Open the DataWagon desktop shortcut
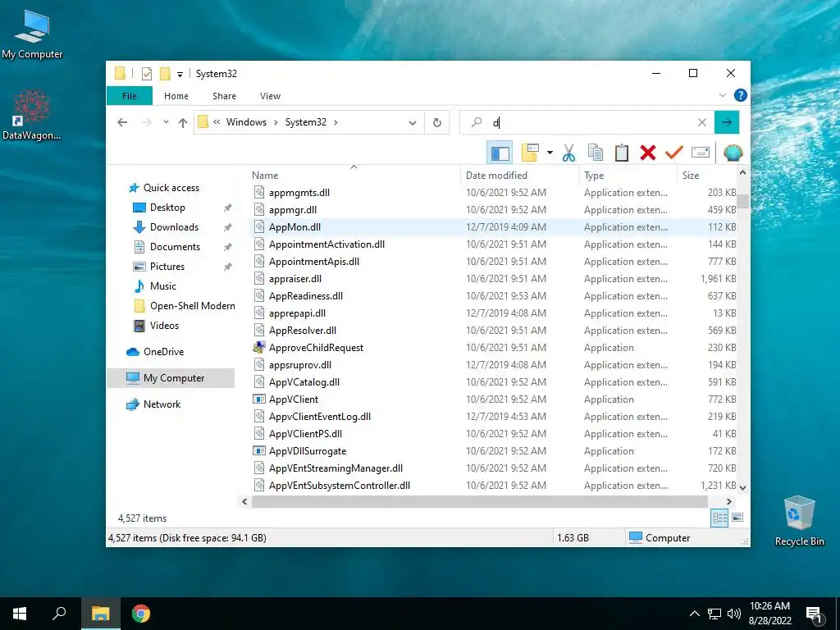 32,115
